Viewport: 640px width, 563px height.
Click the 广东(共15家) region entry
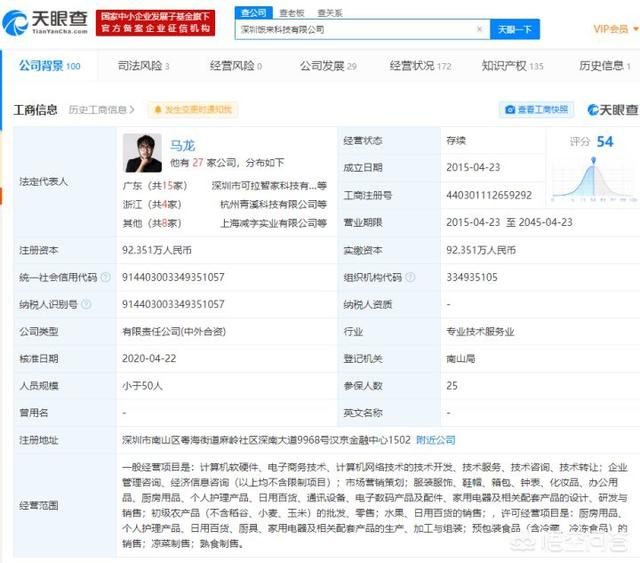click(x=155, y=186)
